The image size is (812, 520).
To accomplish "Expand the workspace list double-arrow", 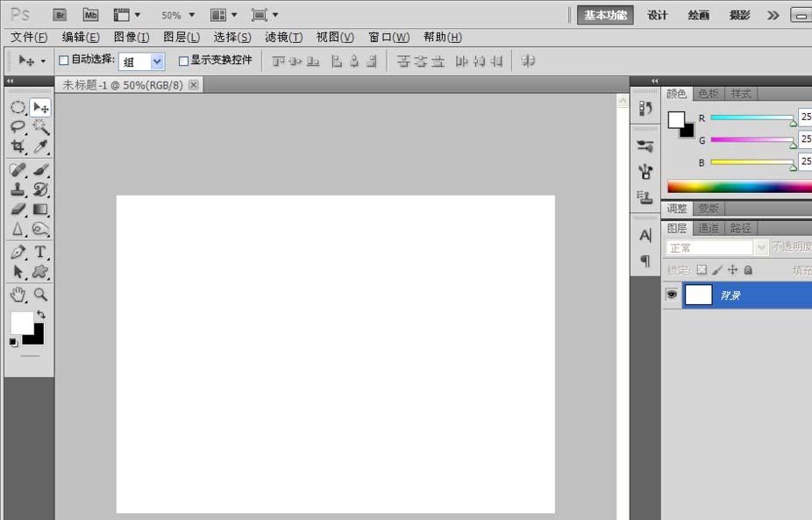I will 773,15.
